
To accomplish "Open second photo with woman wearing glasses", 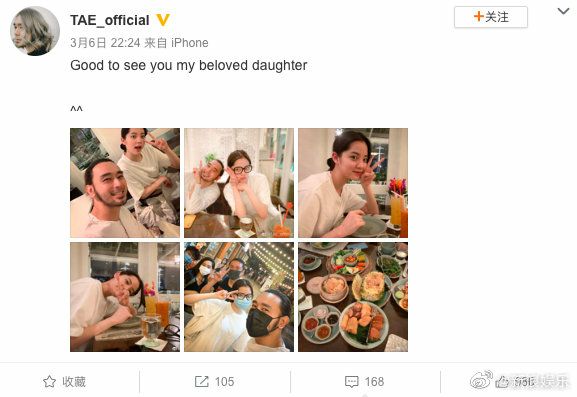I will pos(239,183).
